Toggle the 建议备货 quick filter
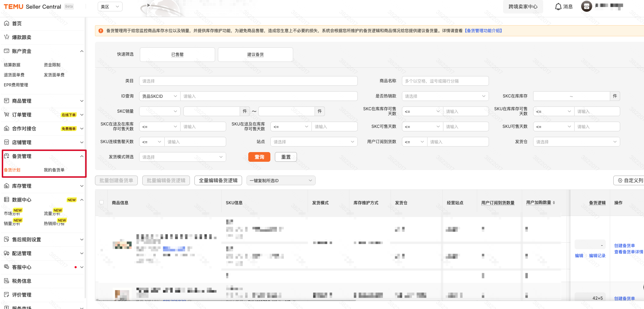Viewport: 644px width, 309px height. [x=255, y=55]
